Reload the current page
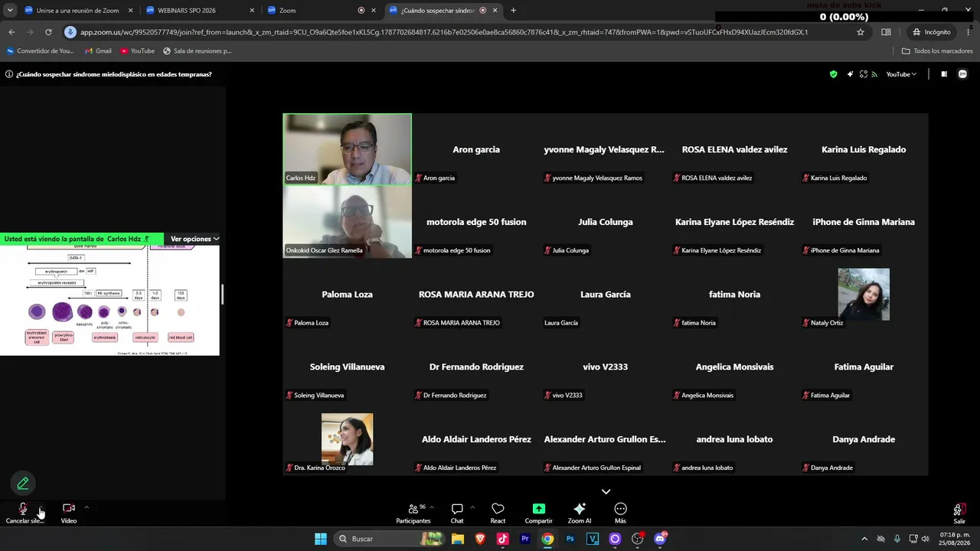This screenshot has height=551, width=980. 48,32
